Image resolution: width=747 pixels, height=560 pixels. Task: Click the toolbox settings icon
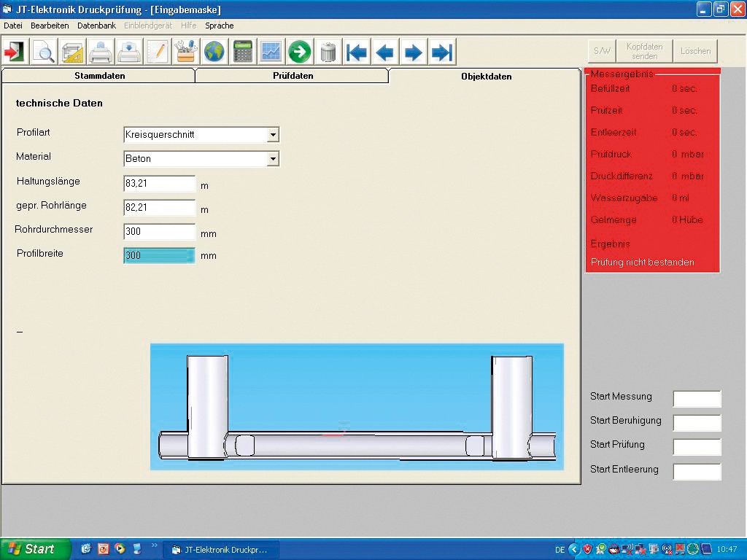tap(186, 52)
